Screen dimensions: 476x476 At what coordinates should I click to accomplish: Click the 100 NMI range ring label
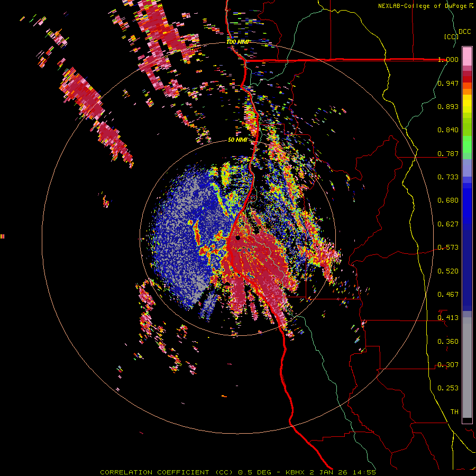[237, 42]
